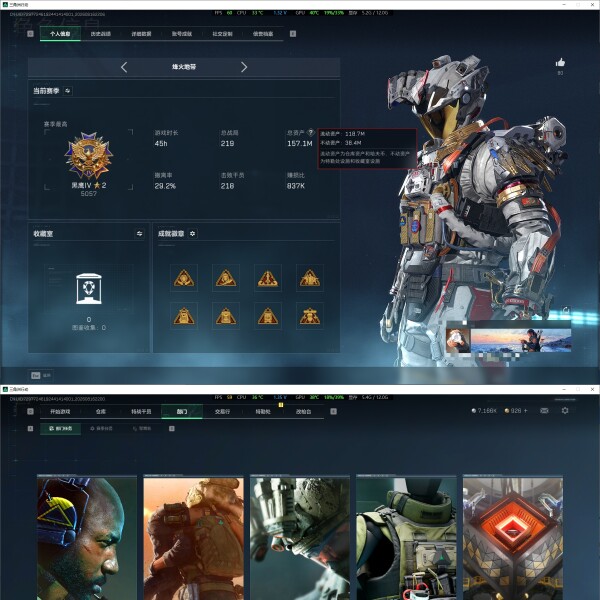
Task: Open the gear icon beside 成就徽章
Action: [192, 233]
